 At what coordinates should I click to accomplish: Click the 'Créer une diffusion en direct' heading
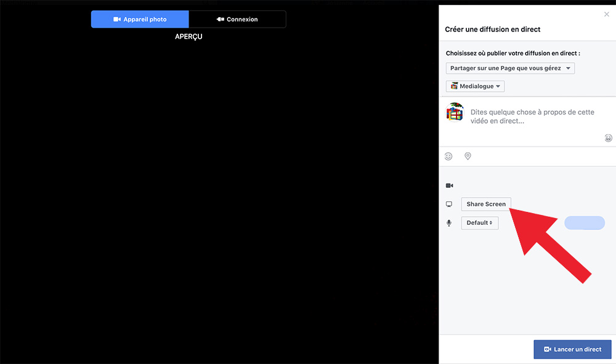(x=492, y=30)
